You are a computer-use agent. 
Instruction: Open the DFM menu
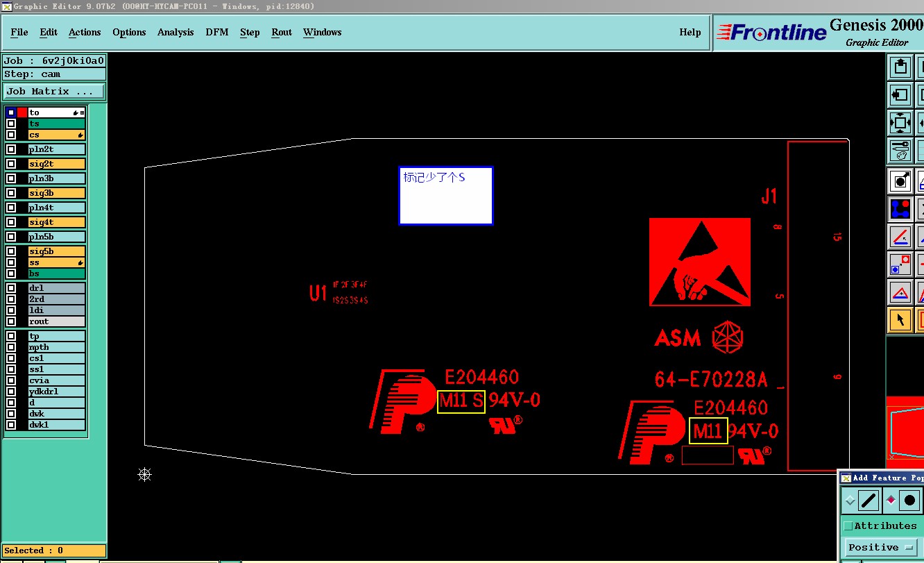point(217,32)
